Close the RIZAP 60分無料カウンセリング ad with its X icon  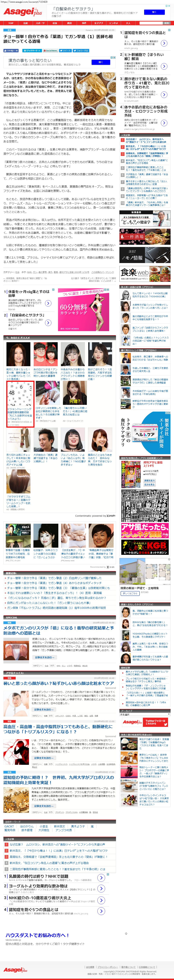pos(108,290)
